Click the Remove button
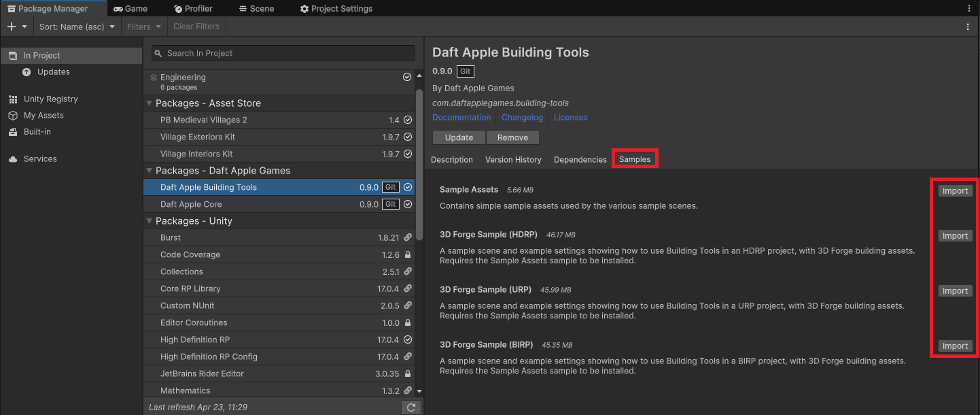Viewport: 980px width, 415px height. click(x=512, y=137)
